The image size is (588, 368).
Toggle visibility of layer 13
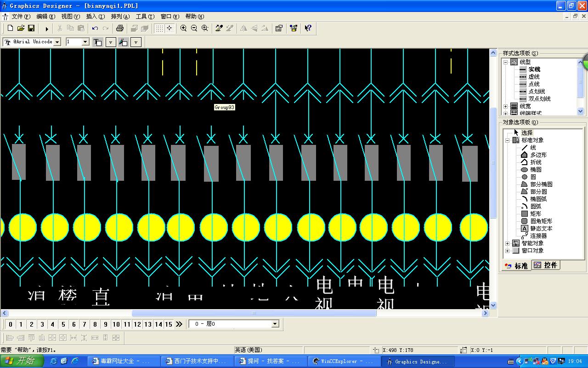tap(148, 324)
